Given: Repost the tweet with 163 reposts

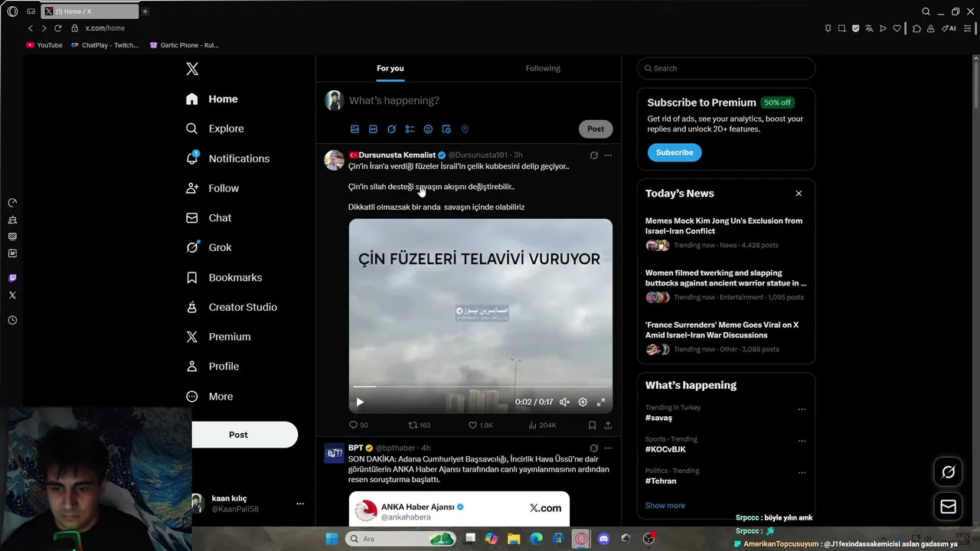Looking at the screenshot, I should pos(419,425).
